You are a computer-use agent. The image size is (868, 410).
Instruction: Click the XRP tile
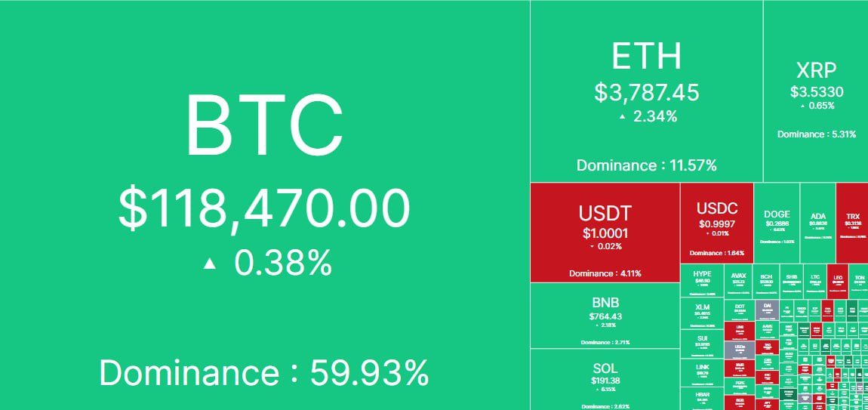click(816, 91)
